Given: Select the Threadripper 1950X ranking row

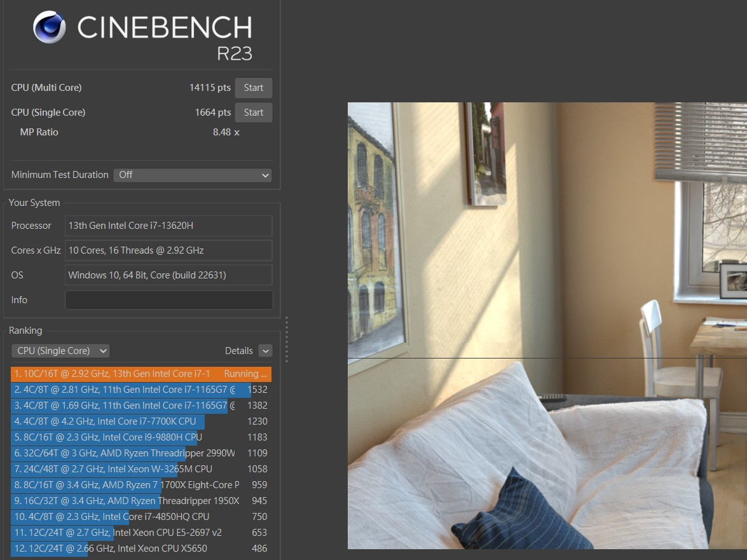Looking at the screenshot, I should [141, 501].
